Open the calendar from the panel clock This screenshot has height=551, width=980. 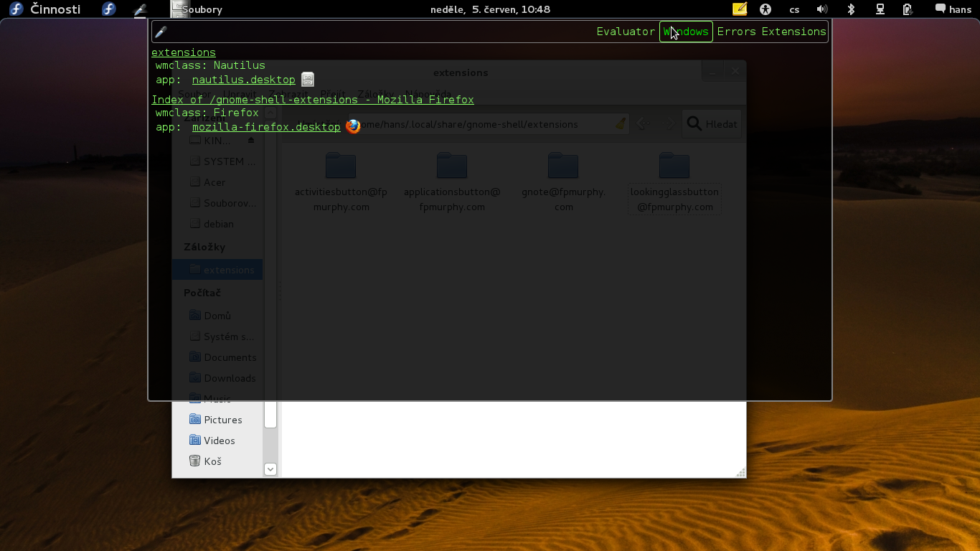[x=491, y=9]
